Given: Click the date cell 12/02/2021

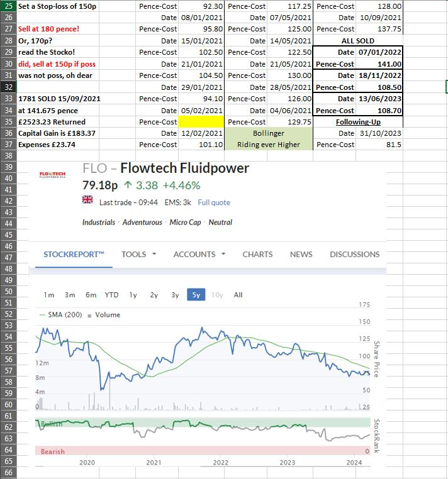Looking at the screenshot, I should (201, 133).
